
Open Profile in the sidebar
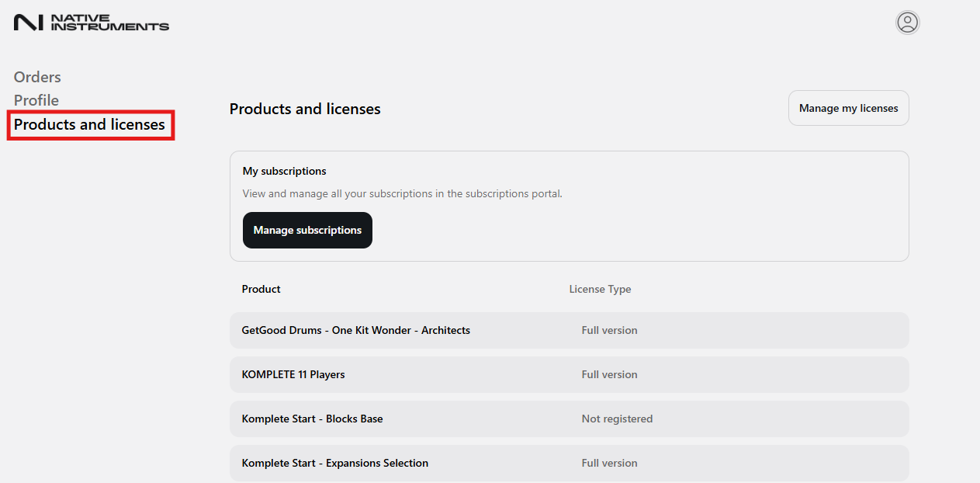(x=36, y=100)
